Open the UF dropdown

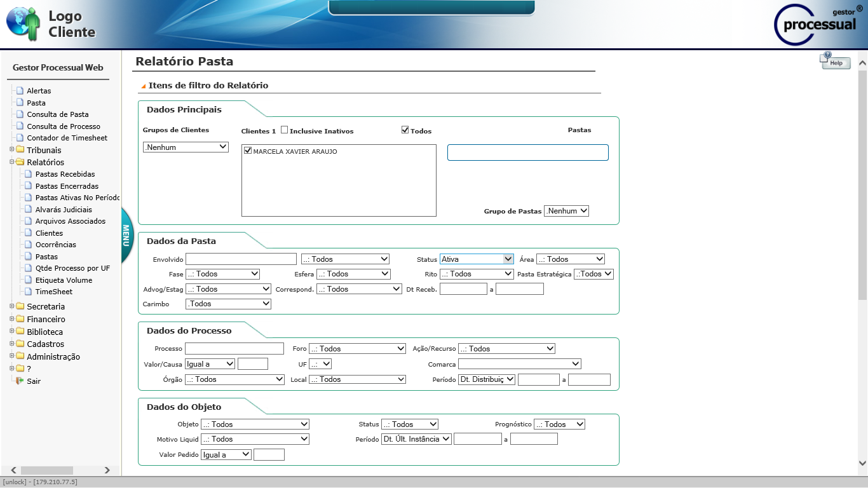pos(320,364)
